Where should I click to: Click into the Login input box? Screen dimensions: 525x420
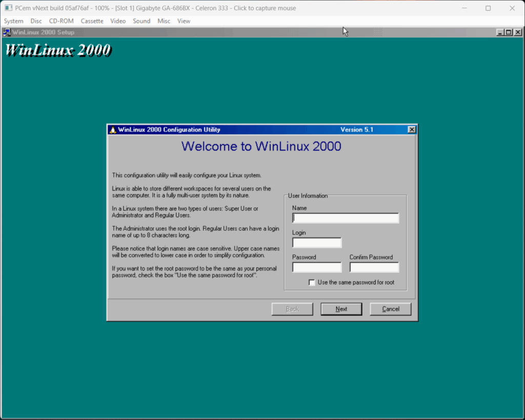click(316, 243)
